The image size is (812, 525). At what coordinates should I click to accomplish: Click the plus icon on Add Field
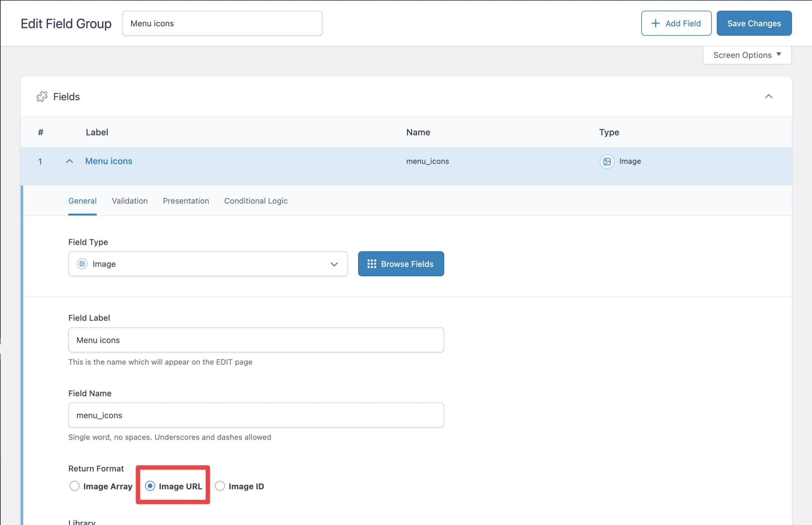pos(655,23)
